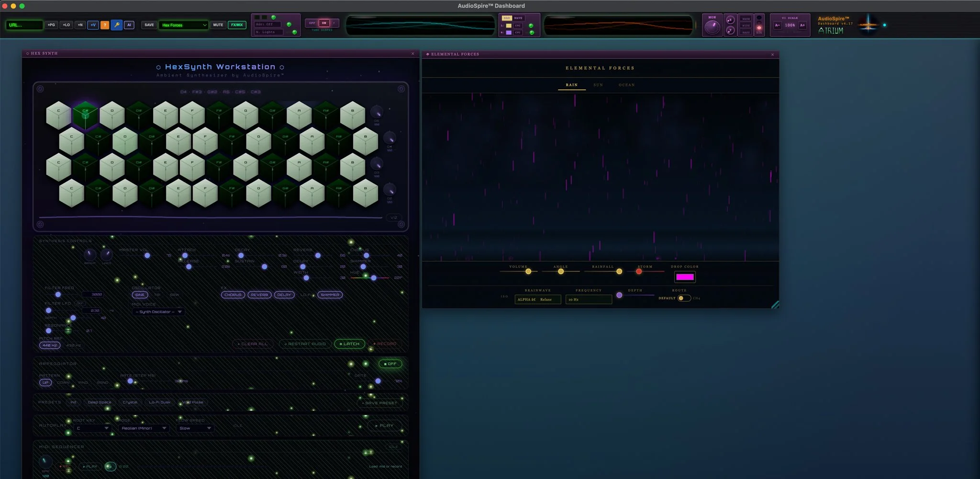Click the resize handle of Elemental Forces

pyautogui.click(x=775, y=305)
